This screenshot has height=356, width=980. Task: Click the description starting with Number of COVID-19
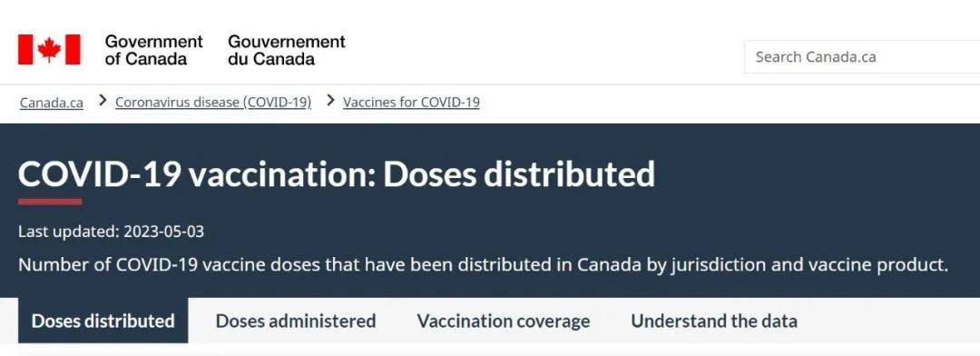click(483, 264)
